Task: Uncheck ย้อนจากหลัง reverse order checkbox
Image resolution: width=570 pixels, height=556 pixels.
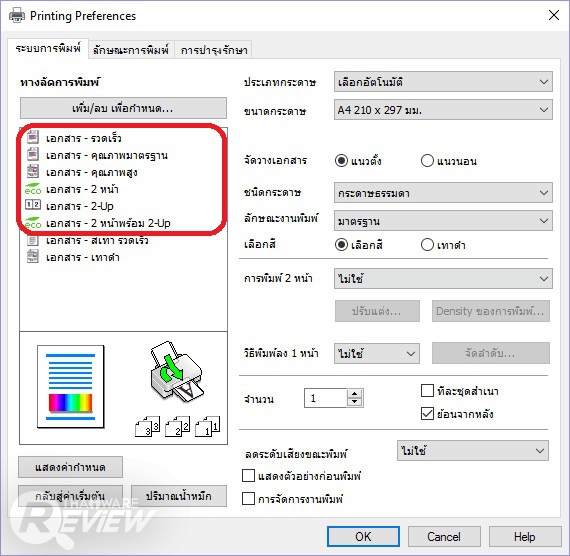Action: coord(427,413)
